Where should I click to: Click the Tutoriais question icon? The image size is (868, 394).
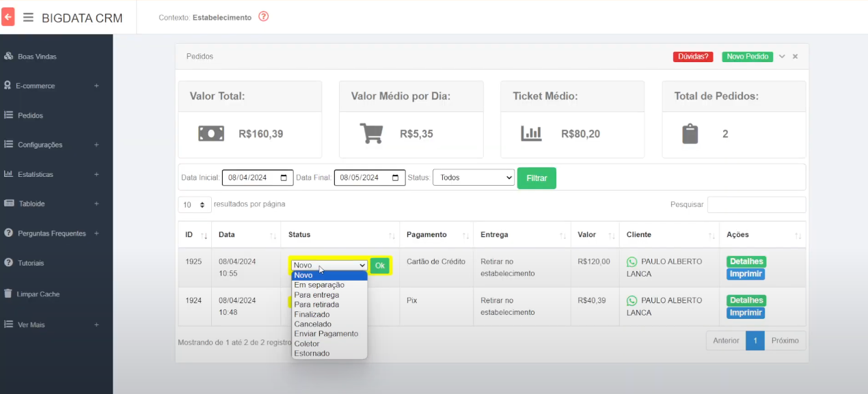[8, 262]
